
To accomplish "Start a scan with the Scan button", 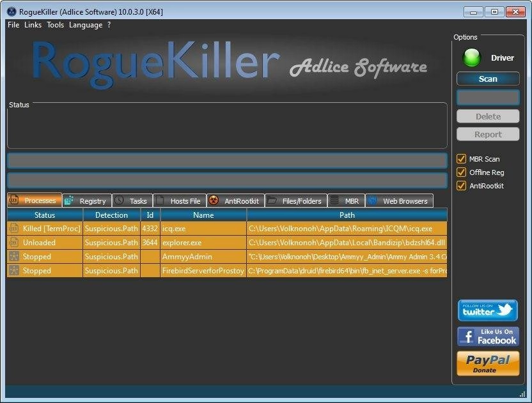I will [x=488, y=79].
